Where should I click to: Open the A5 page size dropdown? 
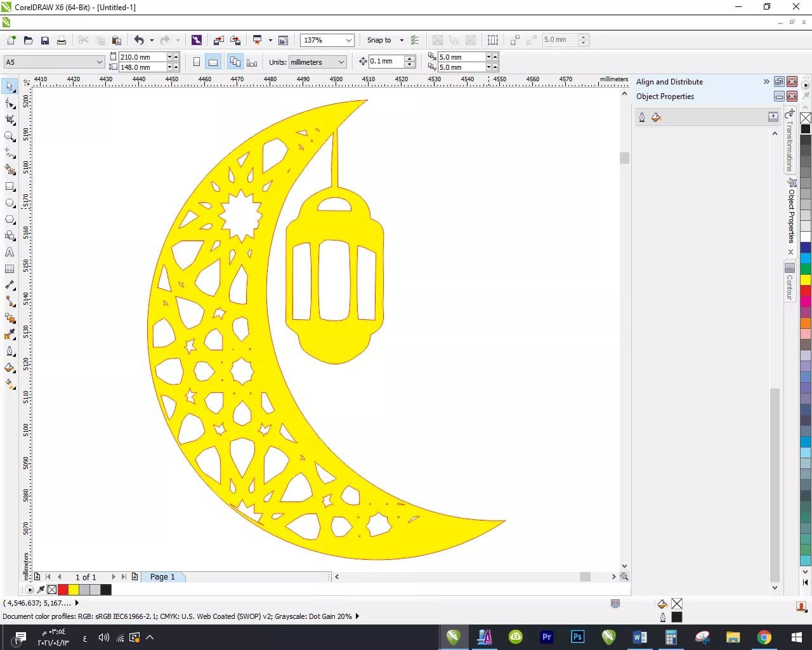pyautogui.click(x=100, y=62)
